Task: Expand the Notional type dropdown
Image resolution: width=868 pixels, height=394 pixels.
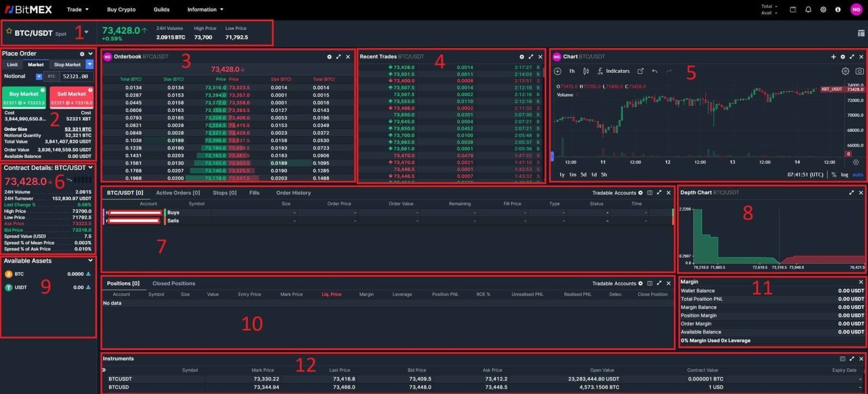Action: tap(39, 77)
